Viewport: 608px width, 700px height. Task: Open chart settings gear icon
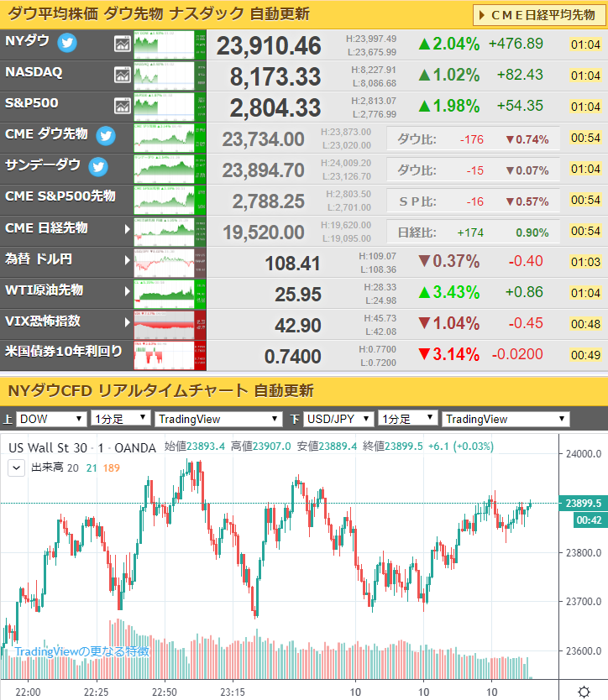[584, 692]
